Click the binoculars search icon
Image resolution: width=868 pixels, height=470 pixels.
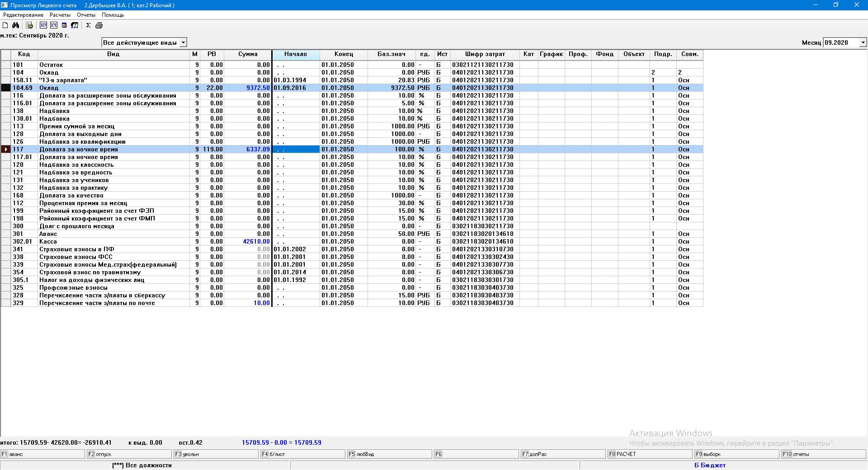click(16, 25)
